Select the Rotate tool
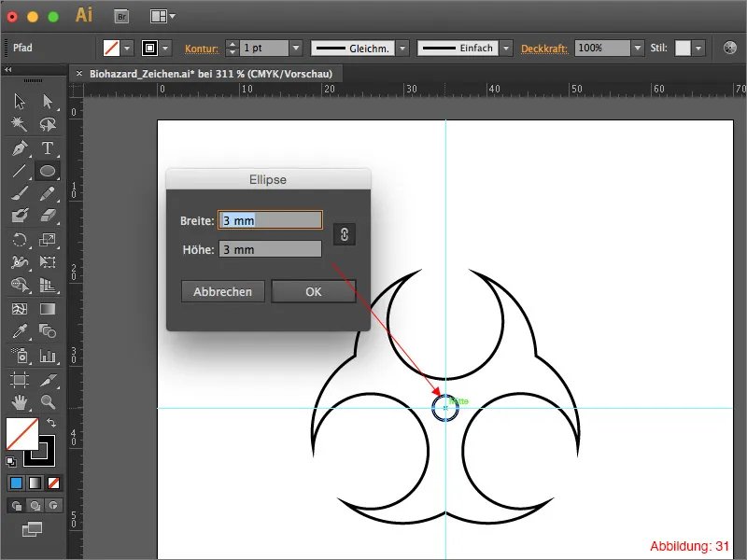The height and width of the screenshot is (560, 747). click(x=20, y=240)
